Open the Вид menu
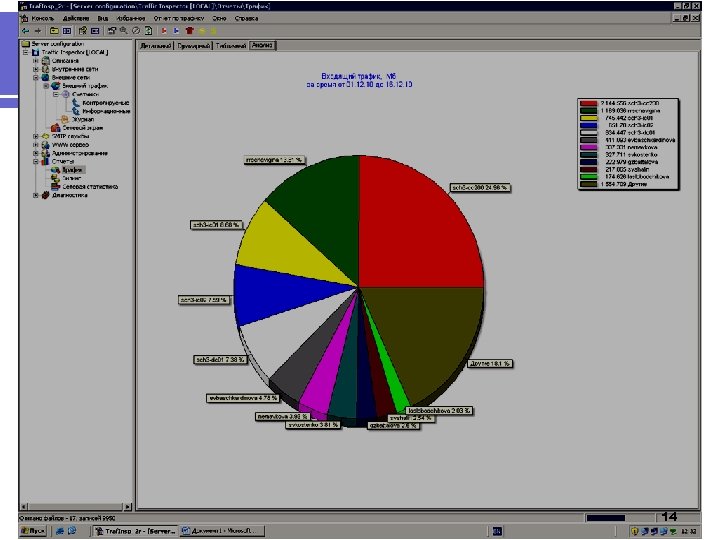The image size is (720, 540). pos(103,18)
